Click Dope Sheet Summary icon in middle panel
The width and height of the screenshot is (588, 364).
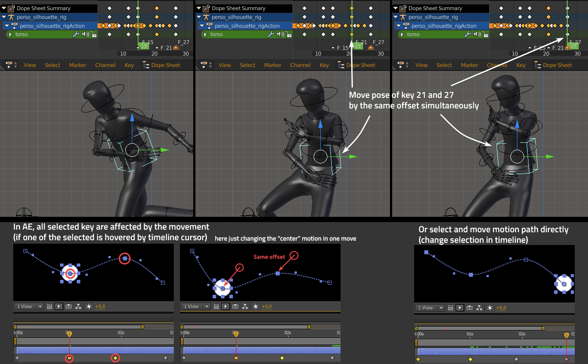pos(206,8)
